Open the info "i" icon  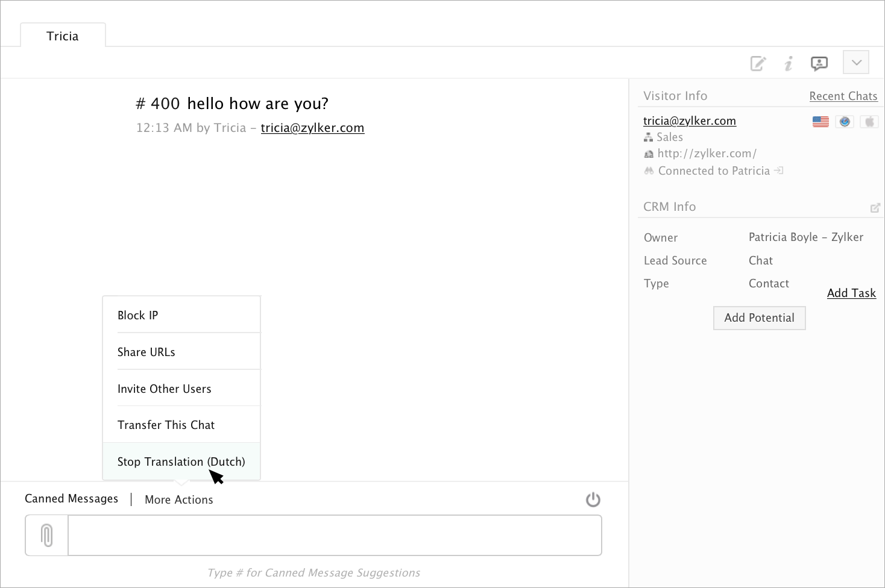[x=789, y=63]
